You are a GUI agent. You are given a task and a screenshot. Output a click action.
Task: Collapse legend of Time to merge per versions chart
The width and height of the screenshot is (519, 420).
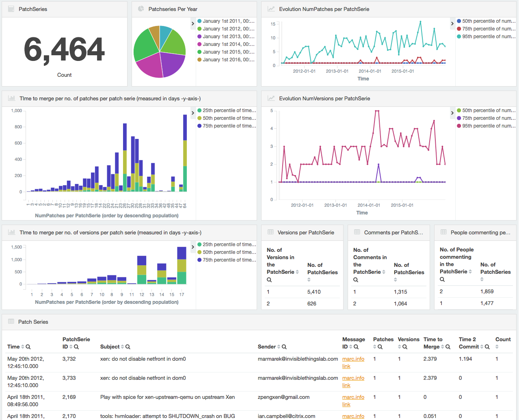(x=193, y=247)
